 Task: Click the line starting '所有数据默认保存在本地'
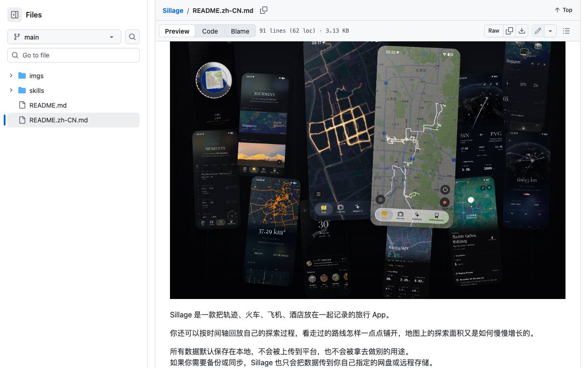point(290,352)
